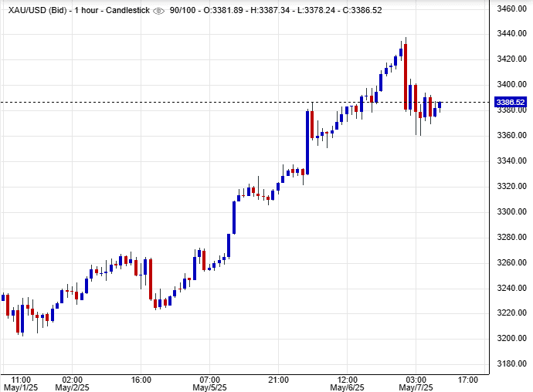Click the tall blue candle crossing 3300
533x392 pixels.
pos(233,218)
